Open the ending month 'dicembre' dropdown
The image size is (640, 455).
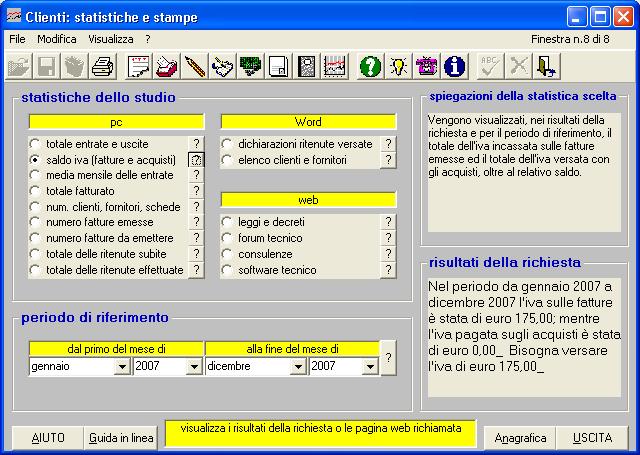pyautogui.click(x=297, y=367)
